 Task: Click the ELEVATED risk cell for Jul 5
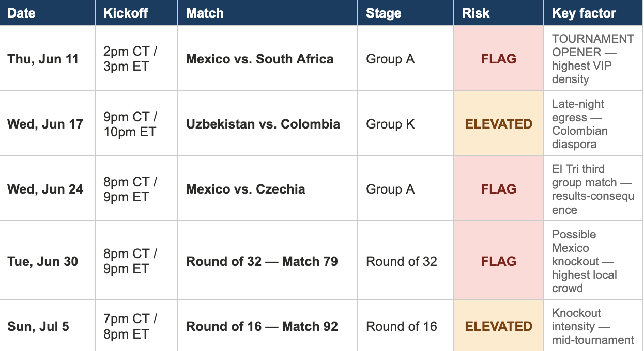tap(499, 326)
